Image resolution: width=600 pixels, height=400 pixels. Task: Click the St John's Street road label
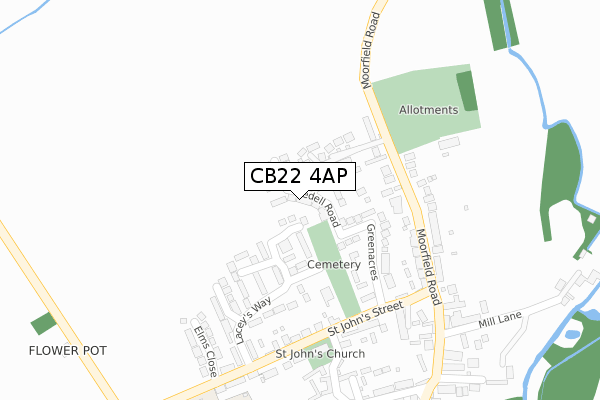(x=366, y=318)
